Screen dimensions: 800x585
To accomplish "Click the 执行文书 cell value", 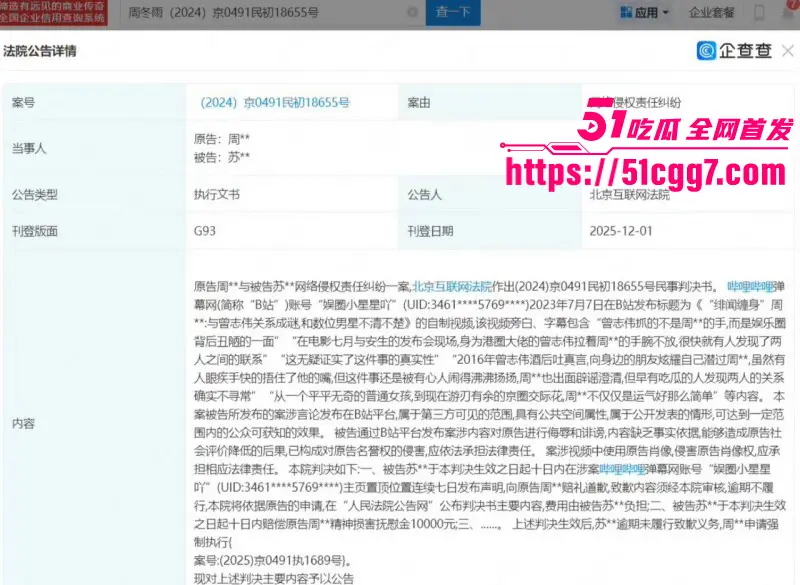I will 217,194.
